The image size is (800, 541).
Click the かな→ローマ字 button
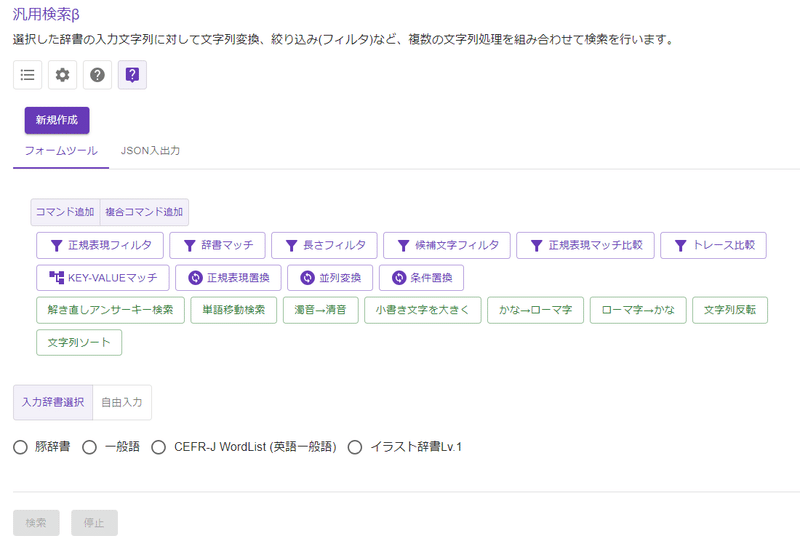pos(535,310)
